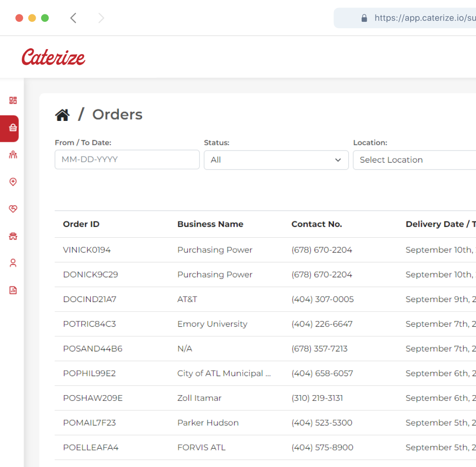Viewport: 476px width, 467px height.
Task: Open order VINICK0194
Action: pos(87,250)
